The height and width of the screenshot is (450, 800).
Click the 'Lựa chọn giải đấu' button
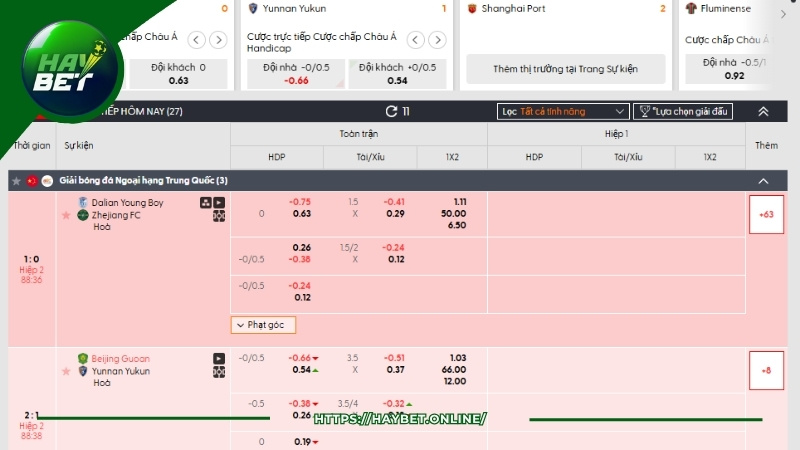click(683, 111)
